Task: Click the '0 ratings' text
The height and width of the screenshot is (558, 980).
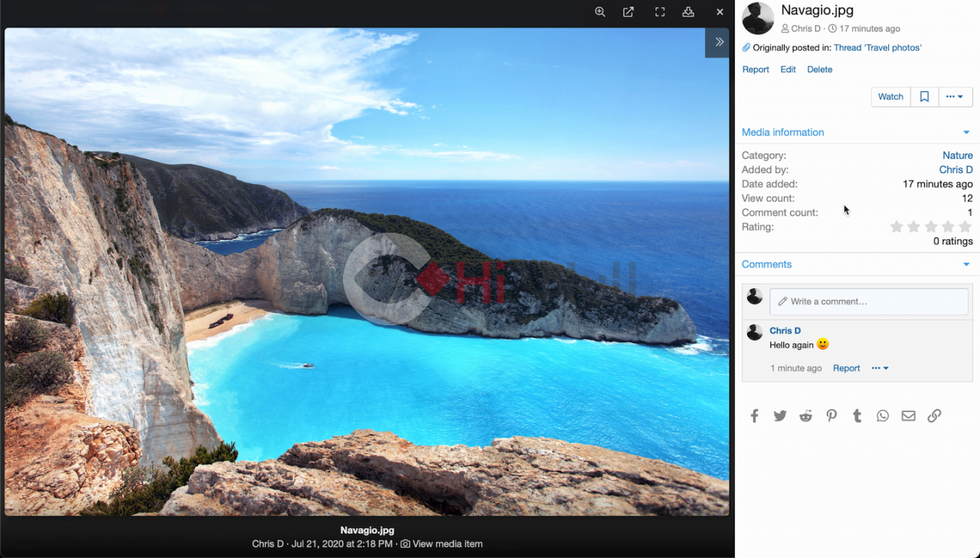Action: pyautogui.click(x=953, y=241)
